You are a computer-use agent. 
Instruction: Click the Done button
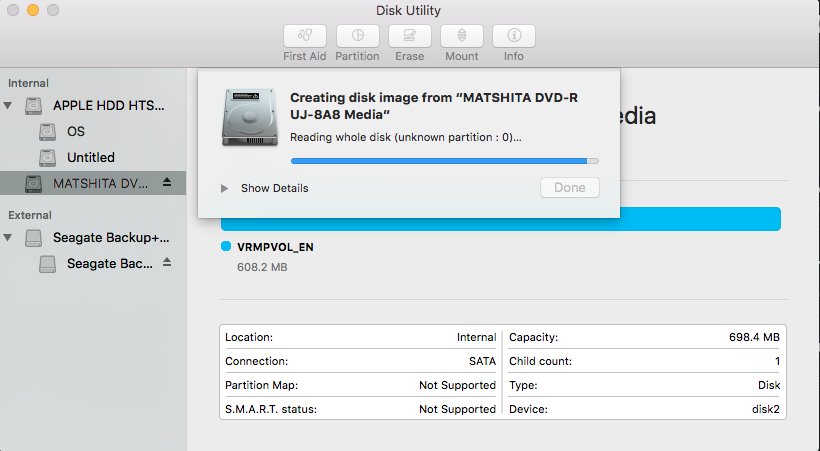coord(569,188)
